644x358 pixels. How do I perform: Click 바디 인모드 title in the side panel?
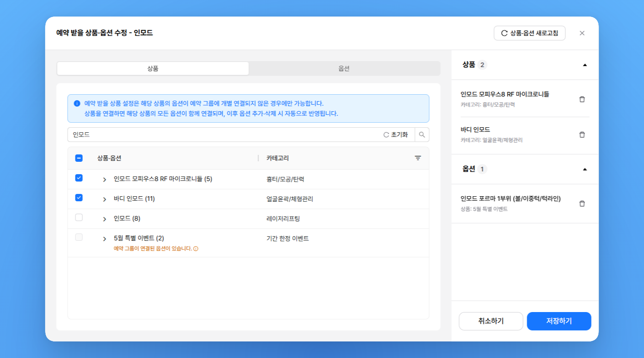click(475, 130)
